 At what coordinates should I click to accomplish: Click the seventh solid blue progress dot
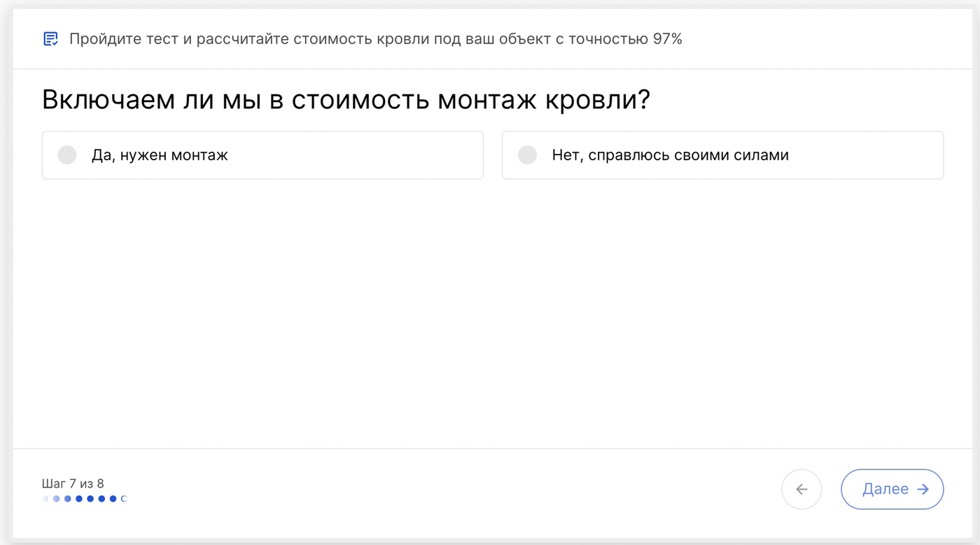coord(113,499)
